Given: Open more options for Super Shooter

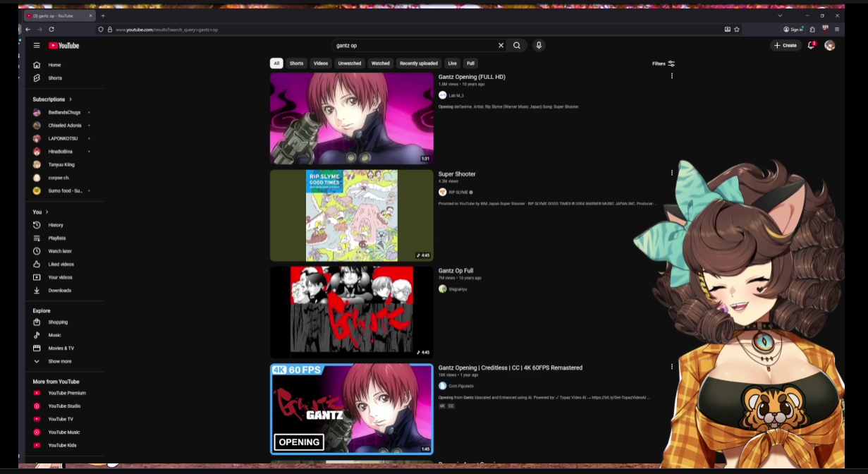Looking at the screenshot, I should tap(671, 173).
